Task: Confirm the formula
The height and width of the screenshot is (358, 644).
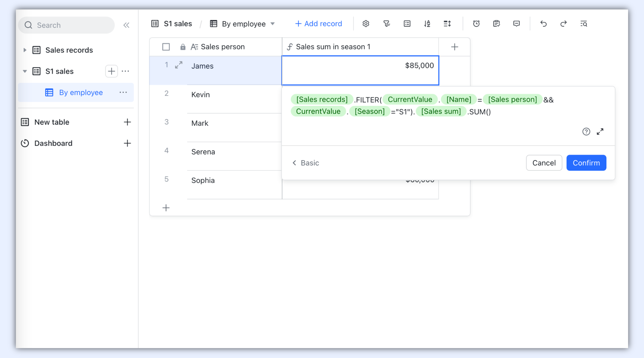Action: coord(586,163)
